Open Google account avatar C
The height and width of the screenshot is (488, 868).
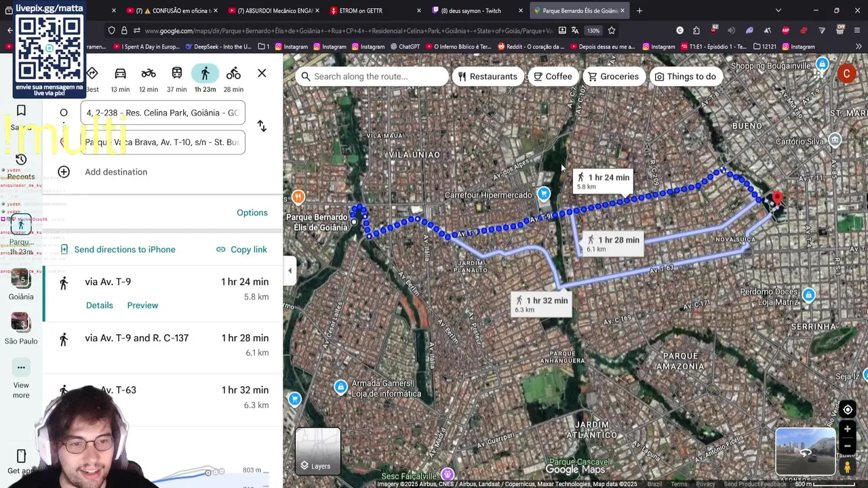click(x=846, y=74)
